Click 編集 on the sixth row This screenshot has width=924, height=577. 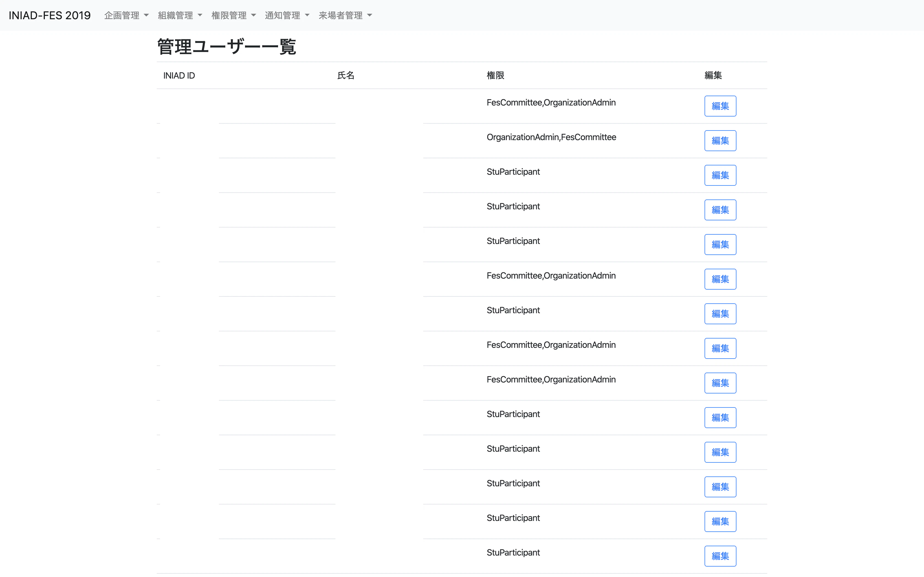coord(720,279)
